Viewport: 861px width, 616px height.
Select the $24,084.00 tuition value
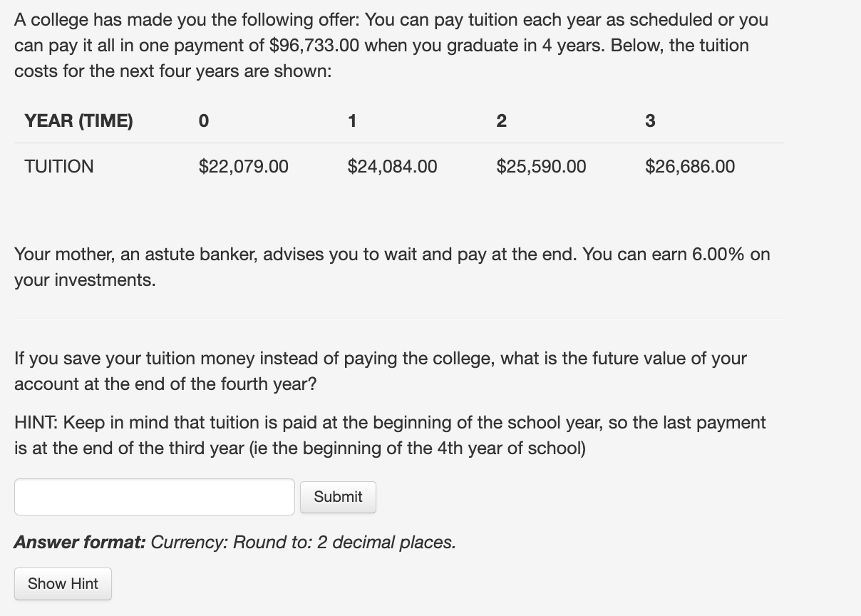coord(392,166)
